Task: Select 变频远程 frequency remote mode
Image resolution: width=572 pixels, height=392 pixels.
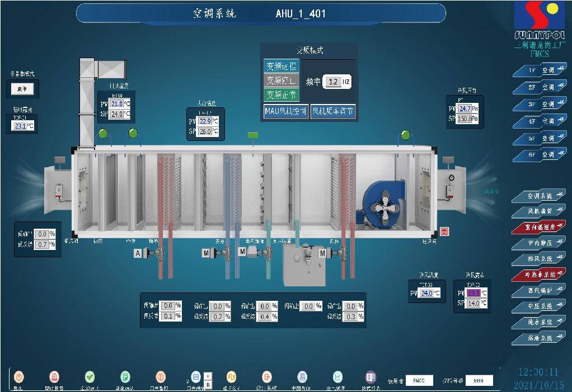Action: click(x=281, y=66)
